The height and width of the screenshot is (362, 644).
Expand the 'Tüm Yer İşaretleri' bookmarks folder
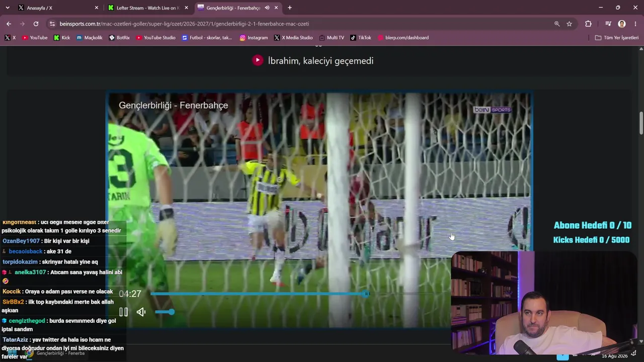(617, 38)
